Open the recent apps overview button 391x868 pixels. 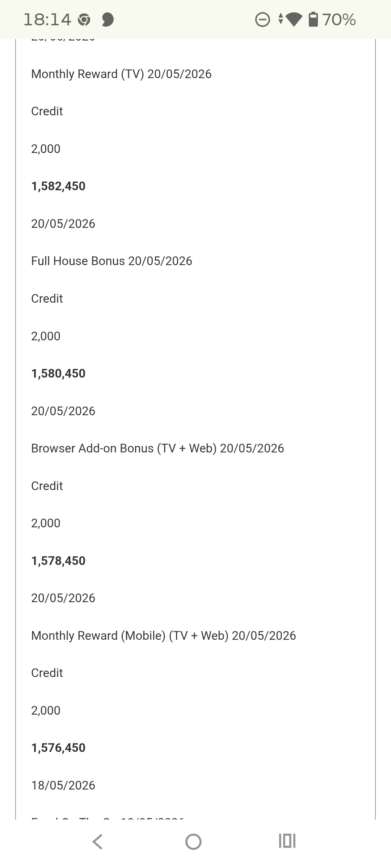[287, 841]
